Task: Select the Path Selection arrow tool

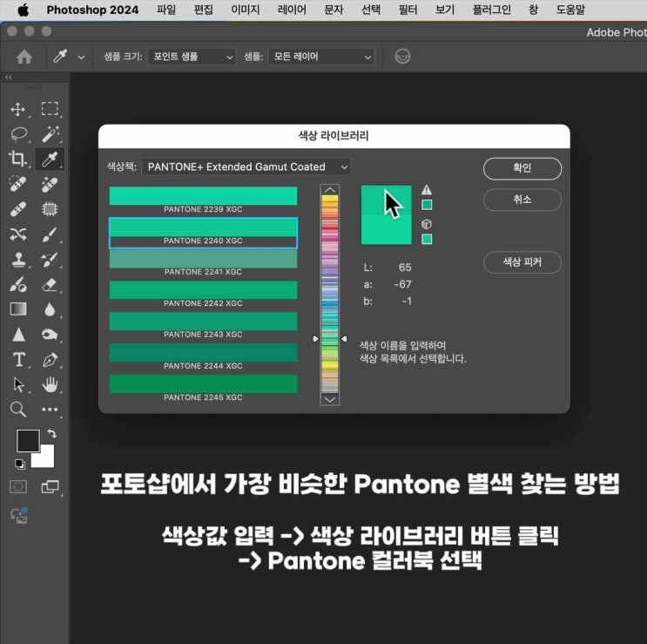Action: 18,385
